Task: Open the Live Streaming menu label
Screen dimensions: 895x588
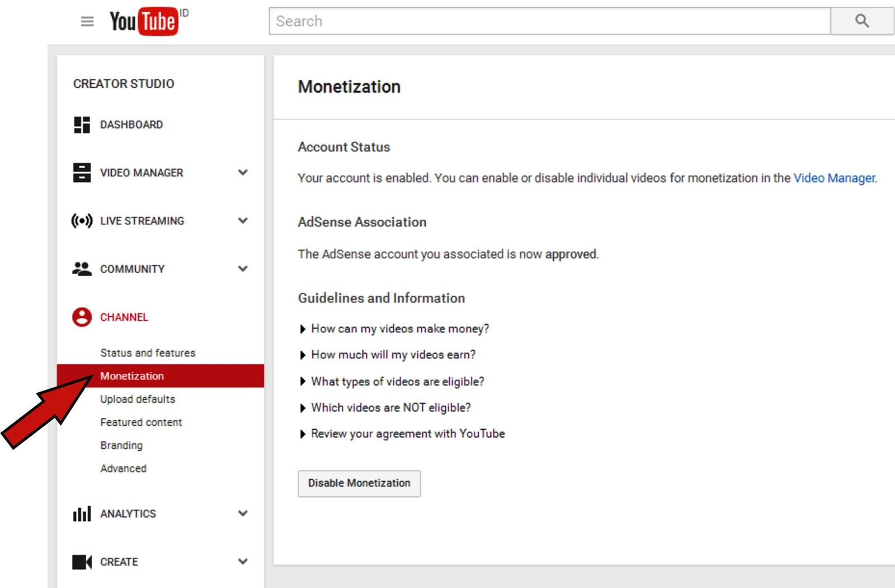Action: click(x=142, y=221)
